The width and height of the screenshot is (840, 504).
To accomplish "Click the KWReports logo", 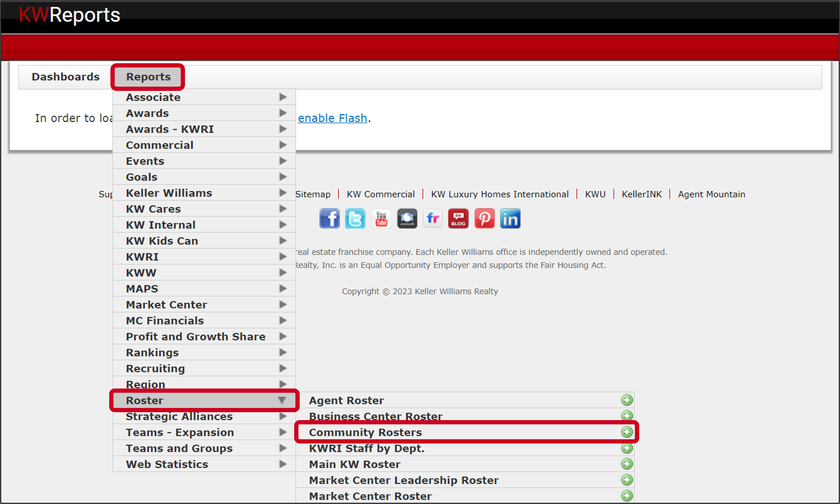I will coord(70,15).
